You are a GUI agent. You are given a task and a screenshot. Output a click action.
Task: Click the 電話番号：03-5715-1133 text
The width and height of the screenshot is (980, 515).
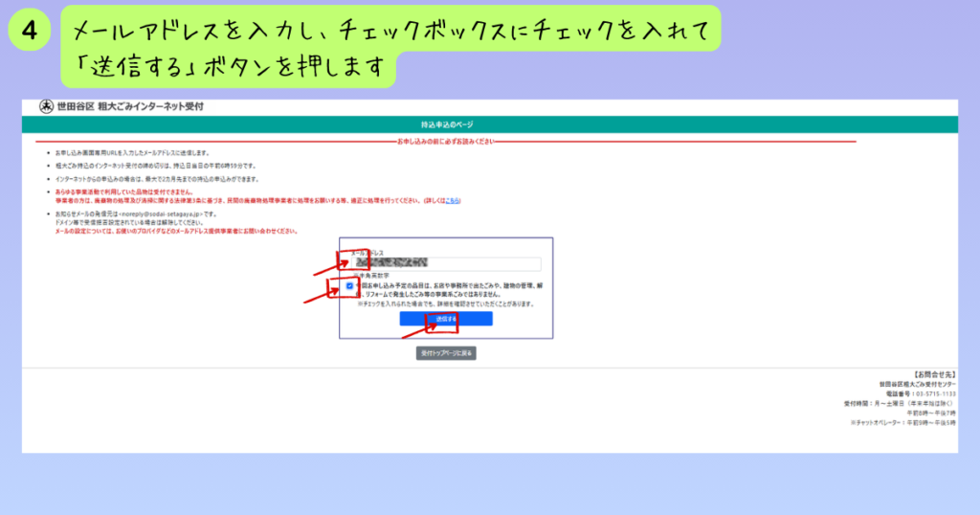click(921, 394)
